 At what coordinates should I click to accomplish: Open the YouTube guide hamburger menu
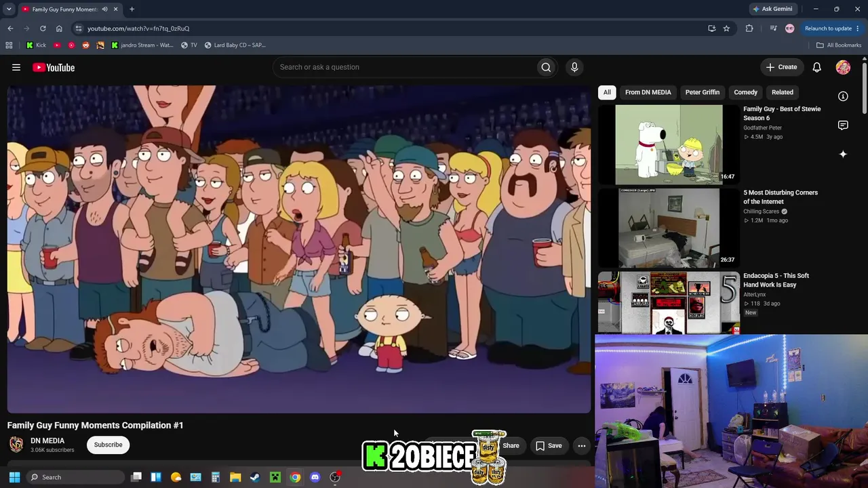tap(16, 67)
